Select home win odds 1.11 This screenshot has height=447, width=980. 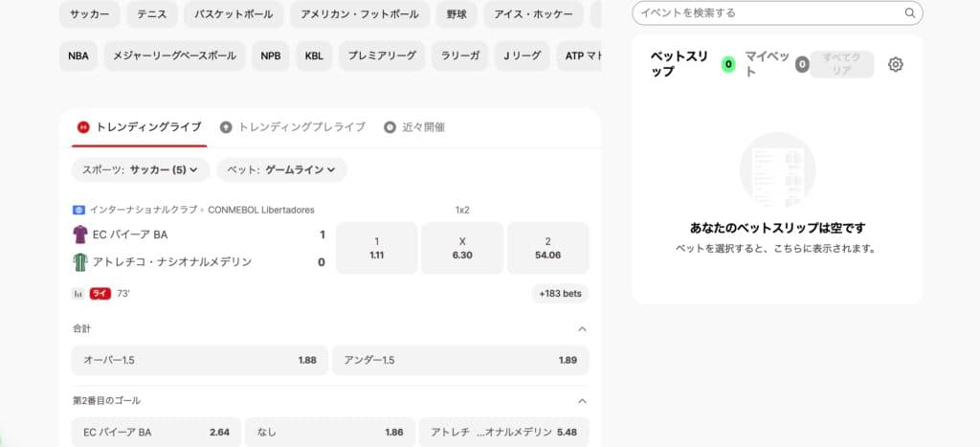376,248
